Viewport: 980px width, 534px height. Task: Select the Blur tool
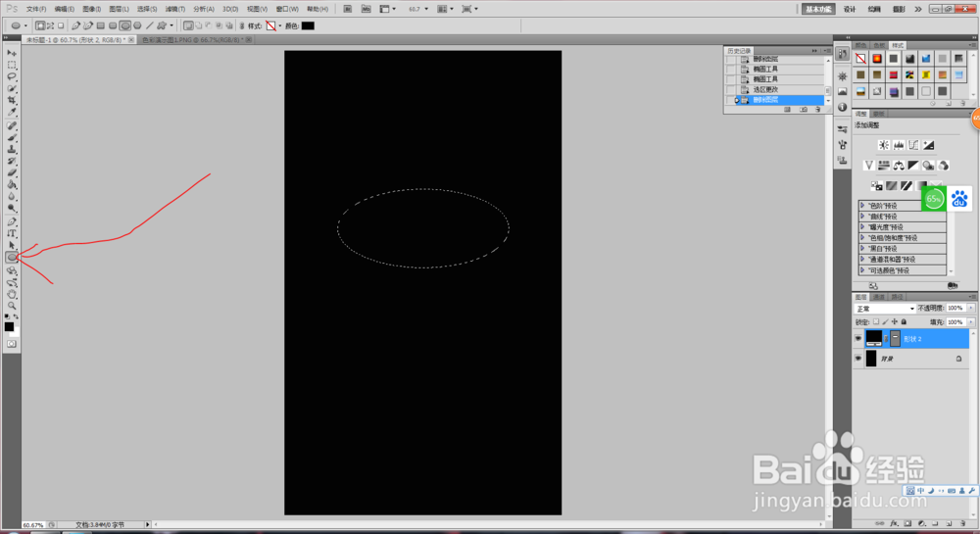pyautogui.click(x=11, y=197)
